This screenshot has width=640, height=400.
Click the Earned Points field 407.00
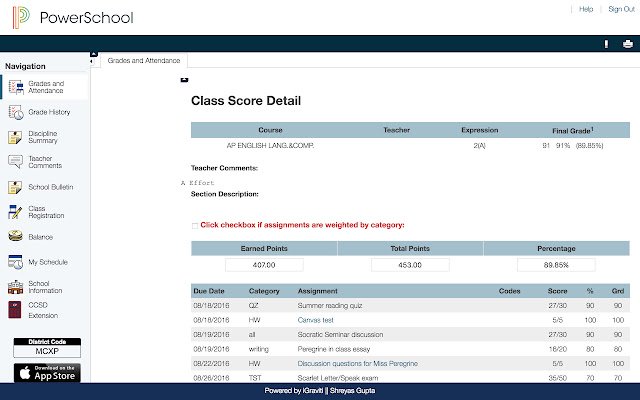pos(264,265)
